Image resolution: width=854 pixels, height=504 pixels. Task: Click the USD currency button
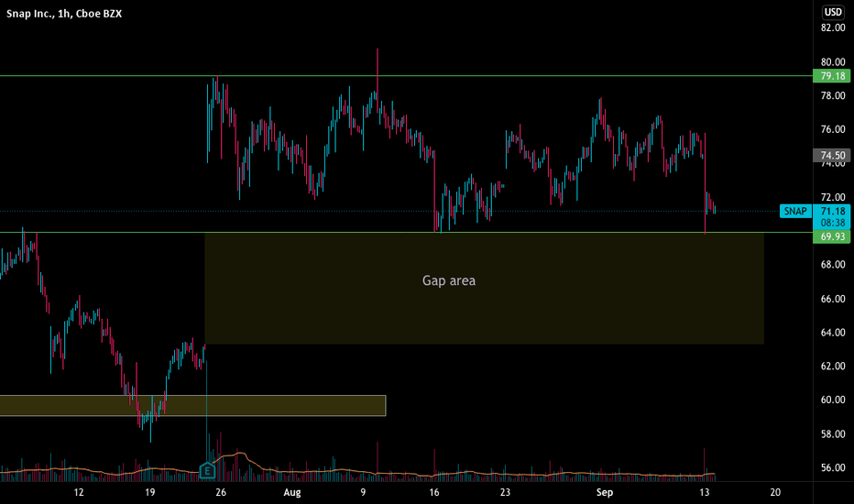(833, 12)
